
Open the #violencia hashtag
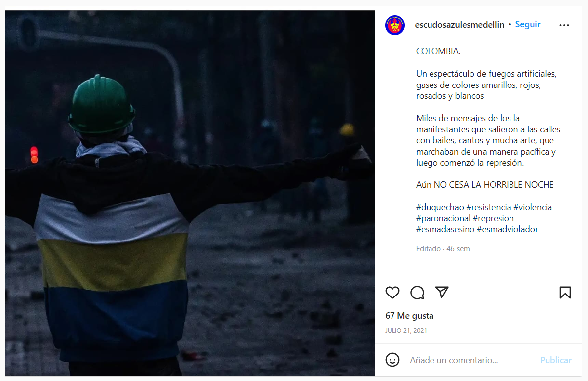click(533, 207)
